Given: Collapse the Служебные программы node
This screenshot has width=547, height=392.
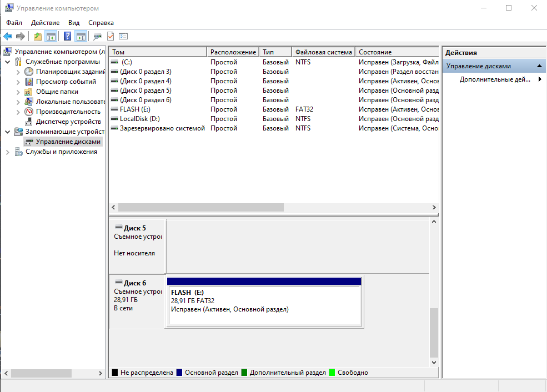Looking at the screenshot, I should coord(7,62).
